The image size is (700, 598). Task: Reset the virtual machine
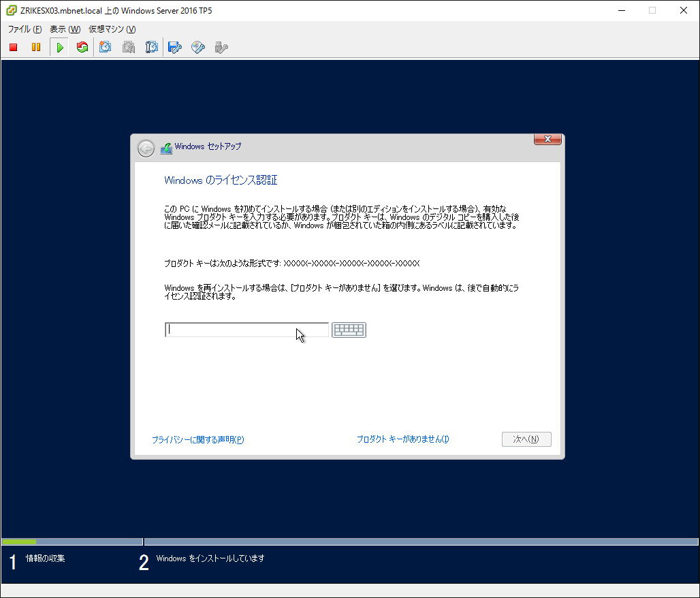tap(82, 47)
